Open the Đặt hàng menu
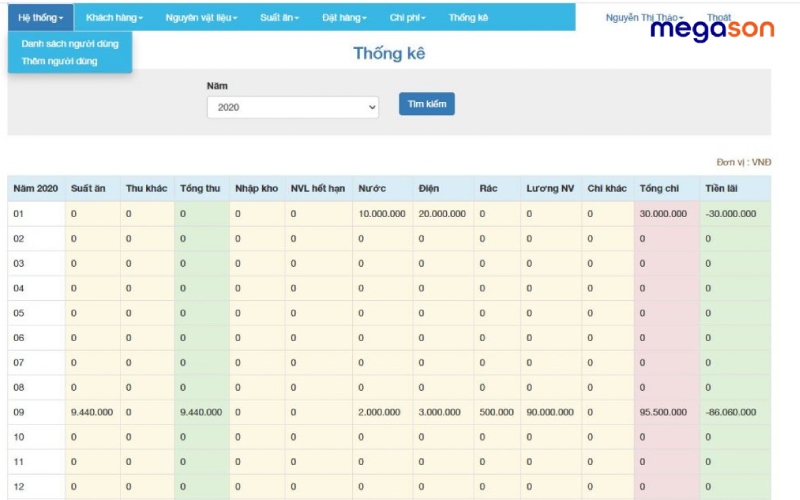The width and height of the screenshot is (800, 500). click(x=344, y=18)
